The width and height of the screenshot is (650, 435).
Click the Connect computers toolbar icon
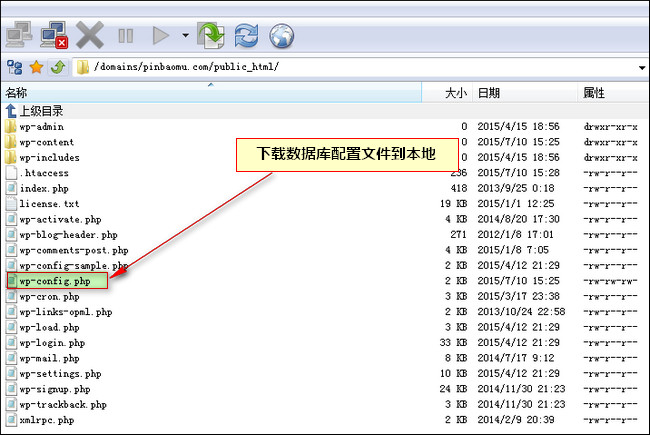[x=19, y=35]
